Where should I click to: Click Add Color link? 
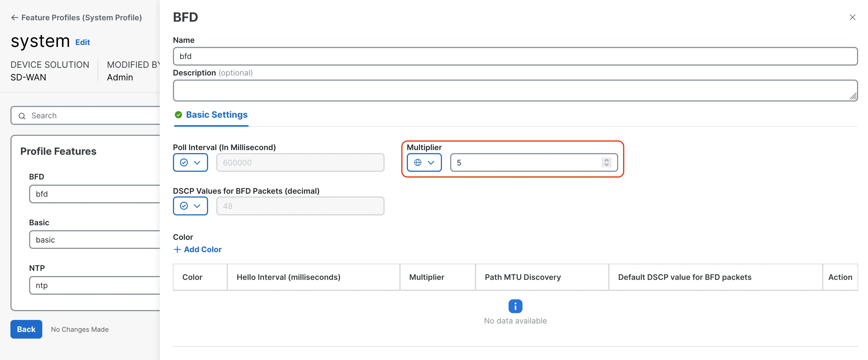pos(203,249)
